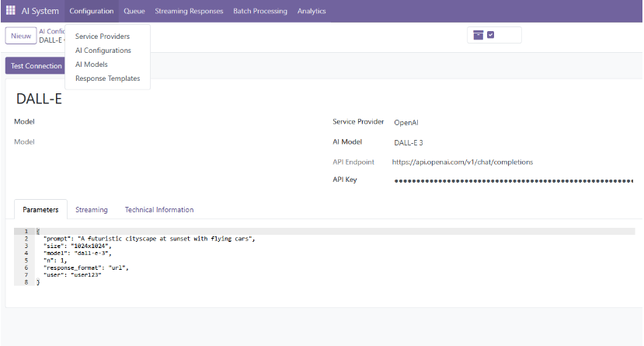Screen dimensions: 644x346
Task: Open Streaming Responses menu
Action: coord(189,11)
